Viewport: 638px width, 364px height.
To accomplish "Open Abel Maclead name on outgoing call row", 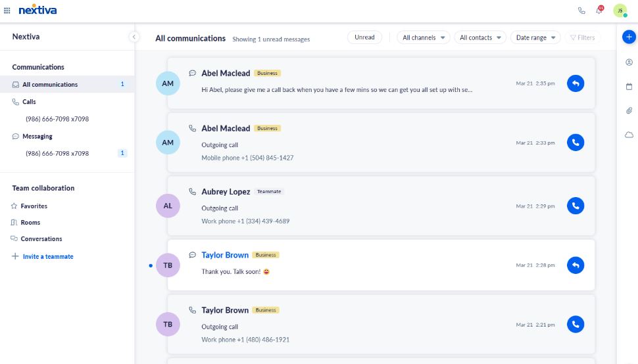I will point(226,128).
